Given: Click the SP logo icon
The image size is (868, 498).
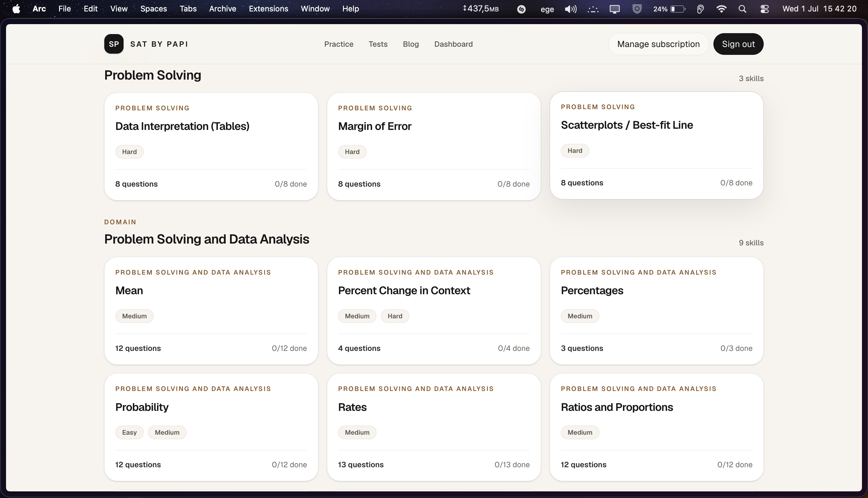Looking at the screenshot, I should click(x=114, y=44).
